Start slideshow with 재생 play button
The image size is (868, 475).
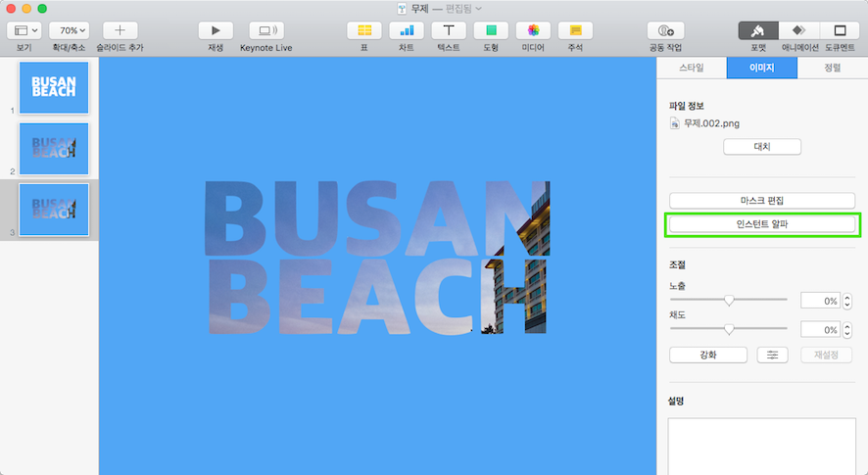[216, 30]
